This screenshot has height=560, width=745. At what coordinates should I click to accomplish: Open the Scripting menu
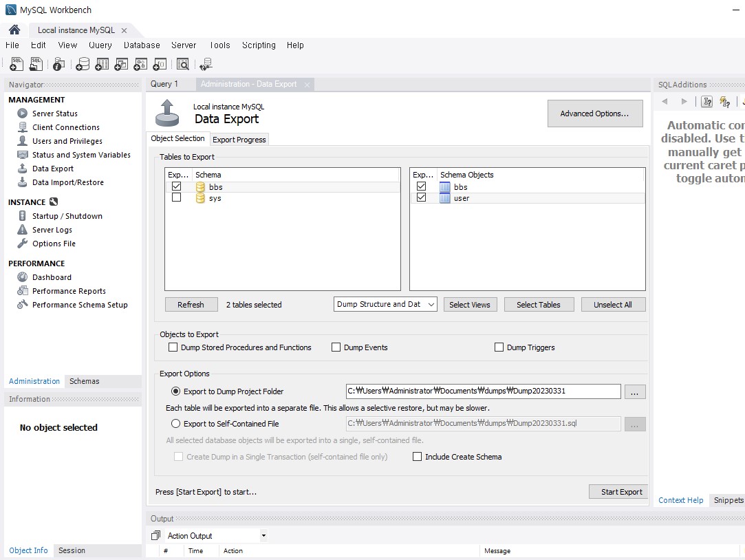coord(259,45)
